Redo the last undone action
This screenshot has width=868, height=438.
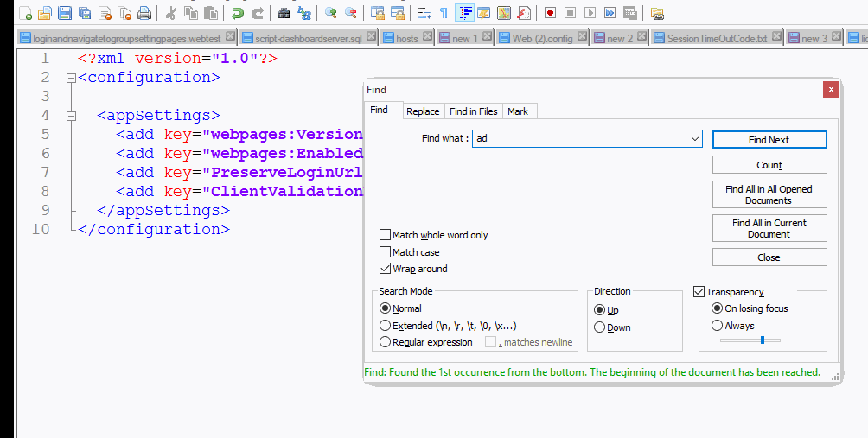[x=258, y=13]
